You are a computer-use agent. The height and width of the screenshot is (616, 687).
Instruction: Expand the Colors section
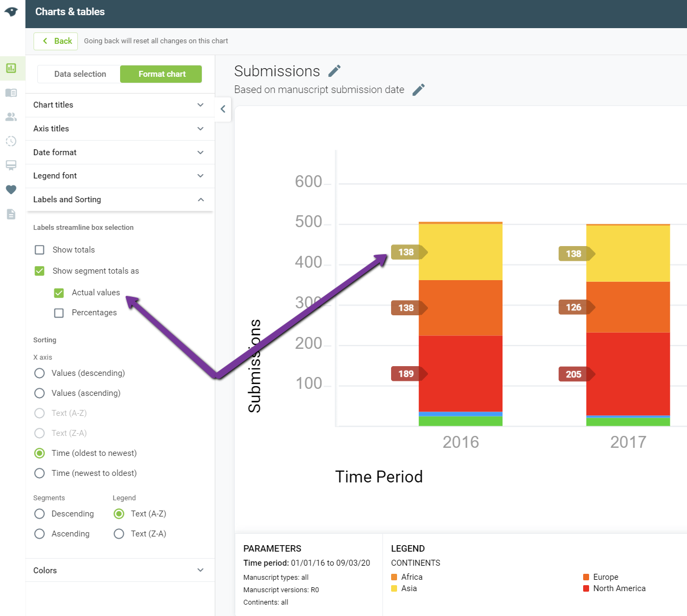point(120,571)
